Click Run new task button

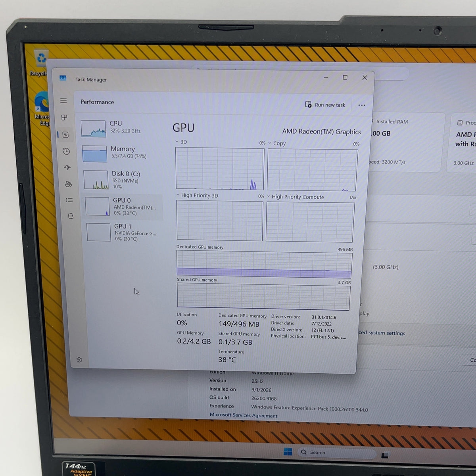coord(325,105)
